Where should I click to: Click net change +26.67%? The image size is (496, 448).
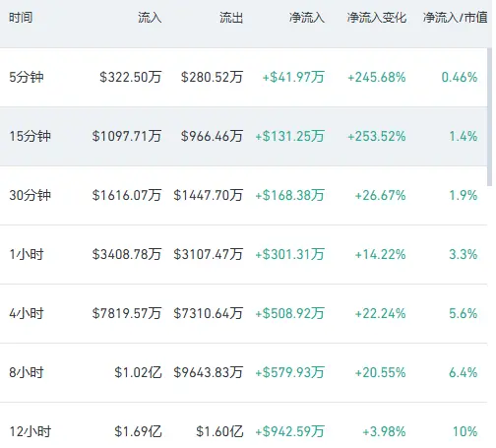(x=380, y=195)
